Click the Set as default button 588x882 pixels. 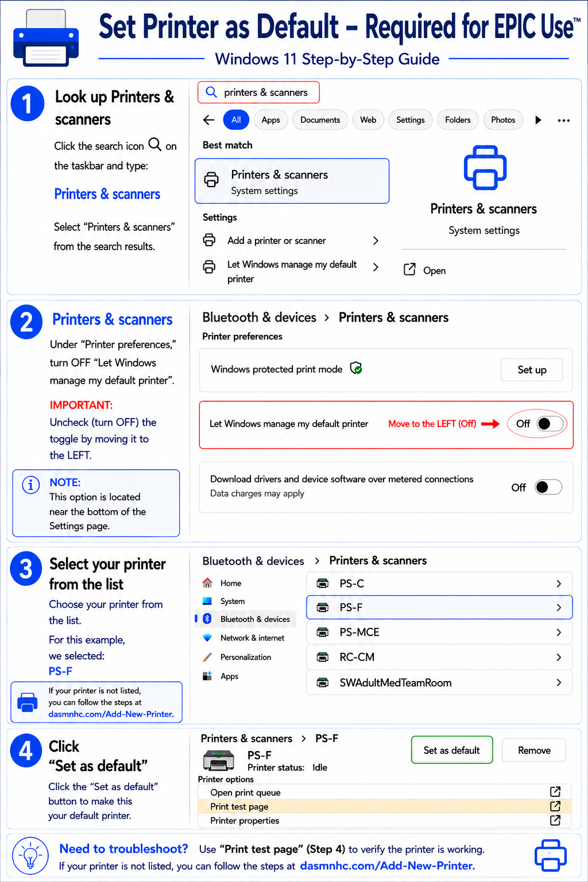tap(452, 750)
